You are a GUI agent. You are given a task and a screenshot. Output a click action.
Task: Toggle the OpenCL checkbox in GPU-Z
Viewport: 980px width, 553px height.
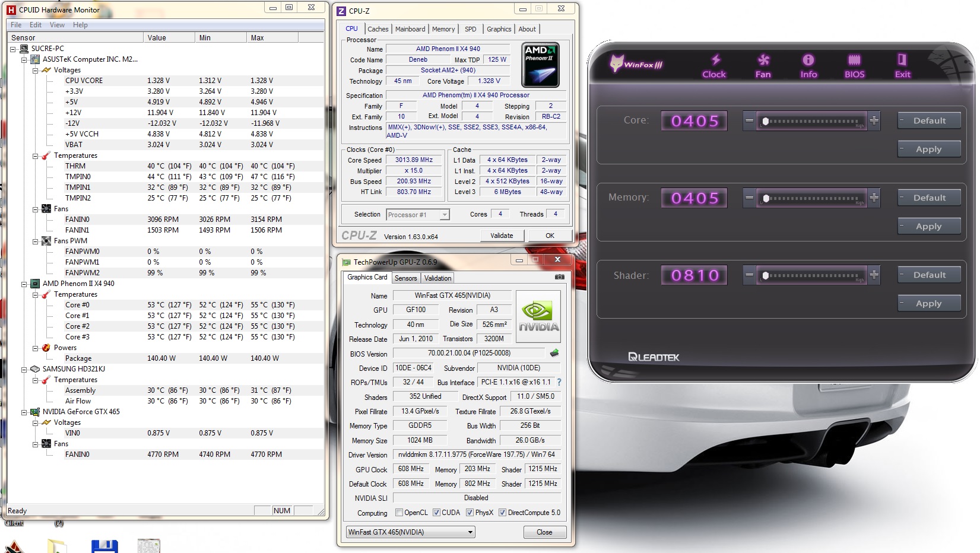(399, 513)
